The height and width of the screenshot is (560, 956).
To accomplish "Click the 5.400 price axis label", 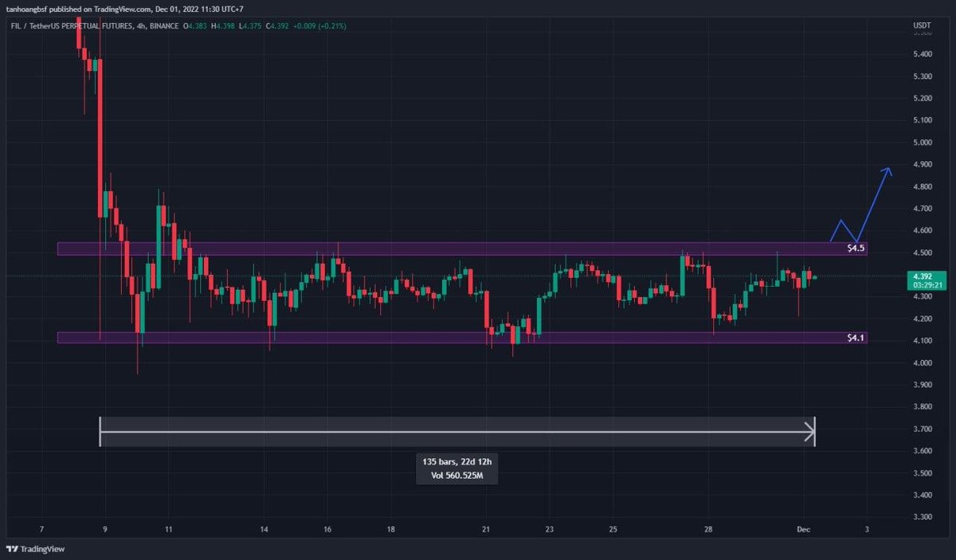I will pyautogui.click(x=923, y=54).
